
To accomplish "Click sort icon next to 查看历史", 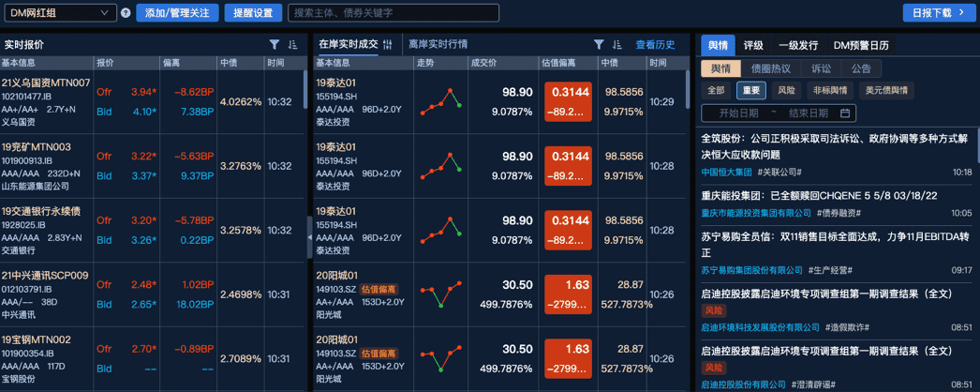I will (616, 44).
